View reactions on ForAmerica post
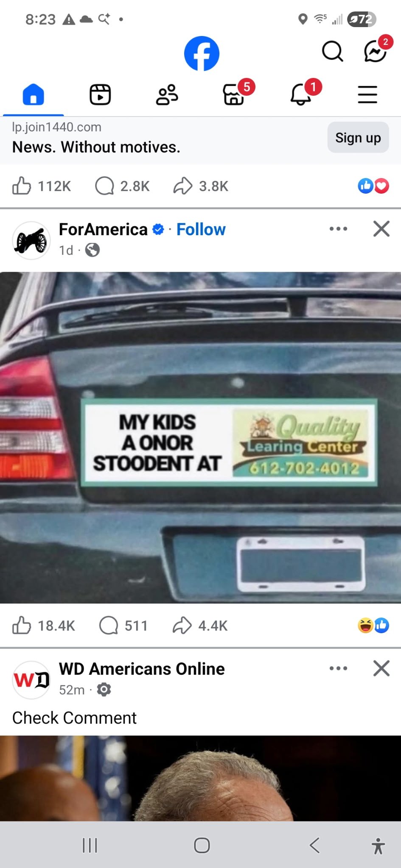The height and width of the screenshot is (868, 401). tap(373, 625)
